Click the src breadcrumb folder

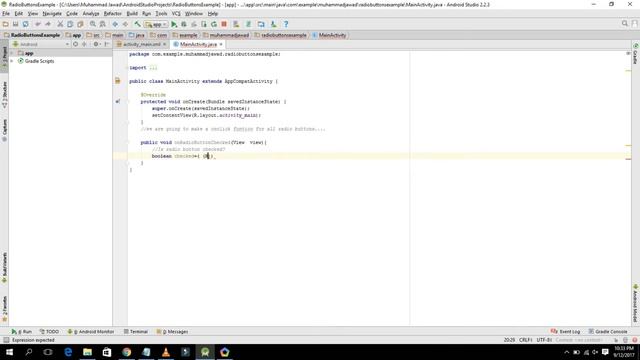(x=93, y=35)
